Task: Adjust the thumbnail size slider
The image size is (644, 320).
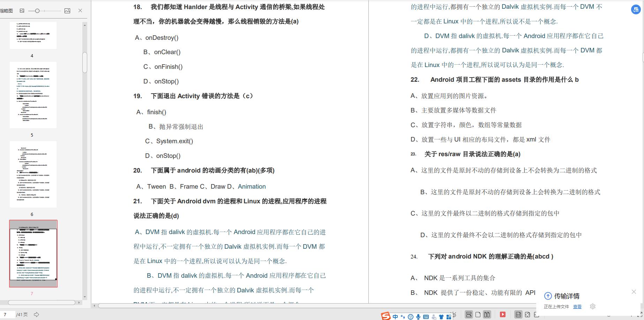Action: 37,11
